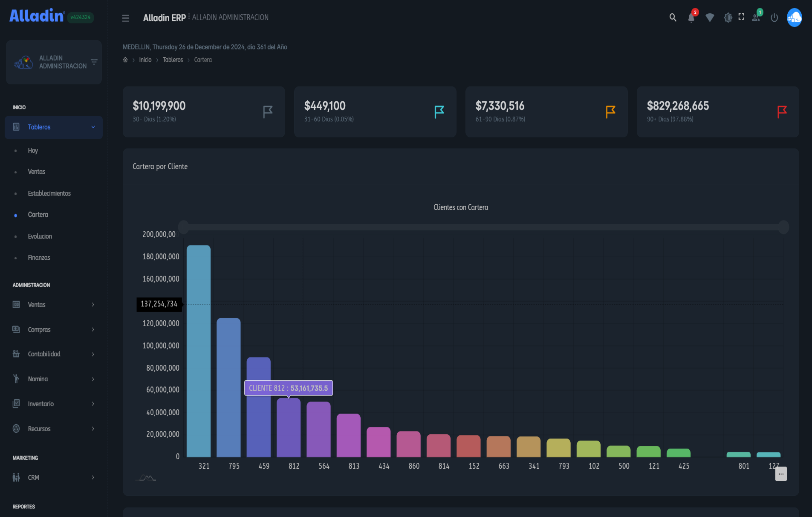Open the notifications bell
812x517 pixels.
[691, 18]
